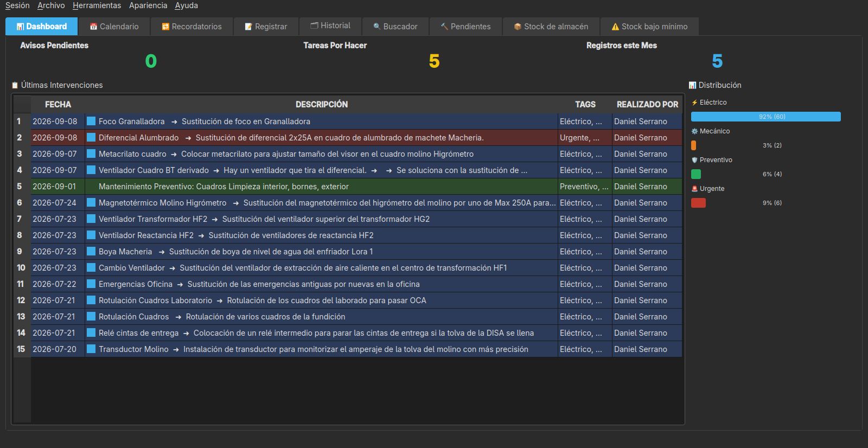The image size is (868, 448).
Task: Click the Tareas Por Hacer count 5
Action: (x=434, y=61)
